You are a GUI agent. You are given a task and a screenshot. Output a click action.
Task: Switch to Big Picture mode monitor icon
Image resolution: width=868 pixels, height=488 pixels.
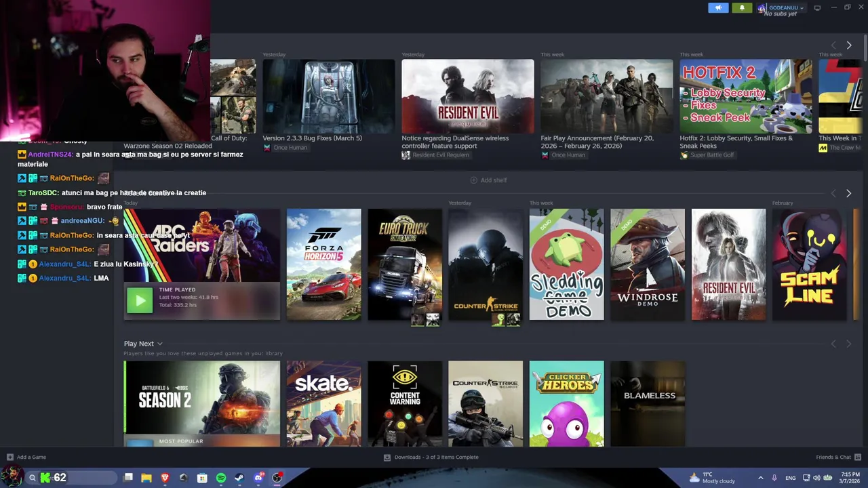coord(817,8)
